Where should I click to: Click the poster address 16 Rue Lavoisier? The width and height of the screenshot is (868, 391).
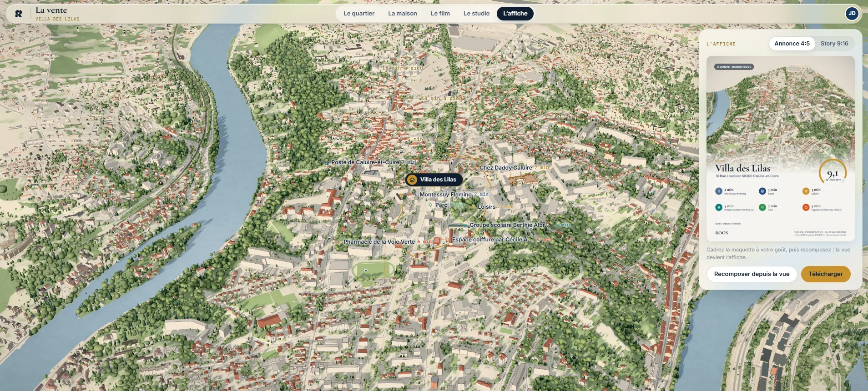click(x=747, y=176)
